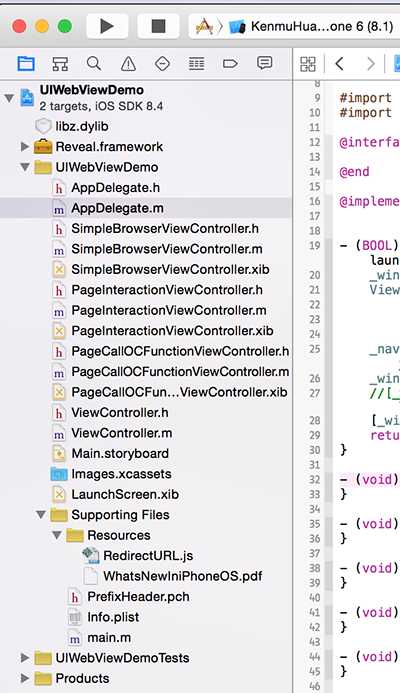Stop the running task with Stop button
Image resolution: width=400 pixels, height=693 pixels.
point(158,27)
